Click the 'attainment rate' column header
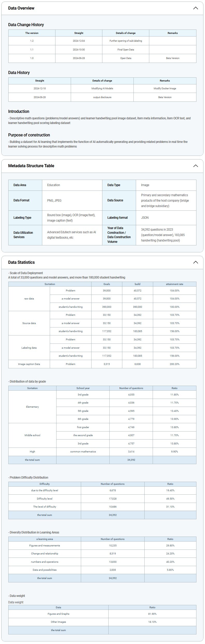Image resolution: width=205 pixels, height=644 pixels. [174, 284]
